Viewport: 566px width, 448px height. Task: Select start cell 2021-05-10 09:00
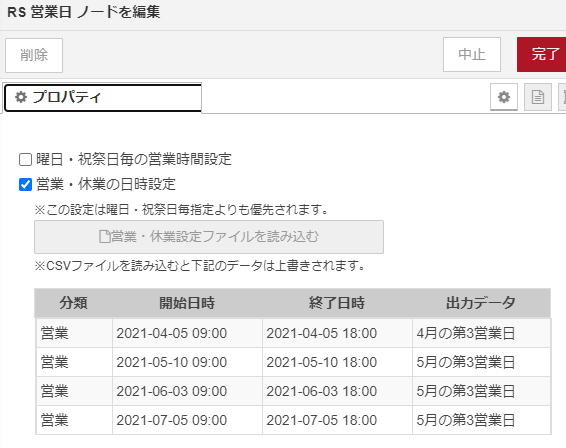click(187, 362)
